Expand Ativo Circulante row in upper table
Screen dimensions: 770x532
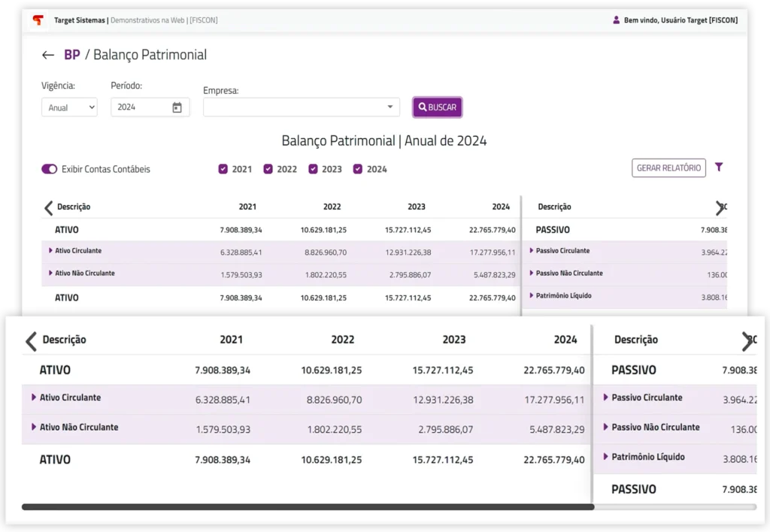50,250
